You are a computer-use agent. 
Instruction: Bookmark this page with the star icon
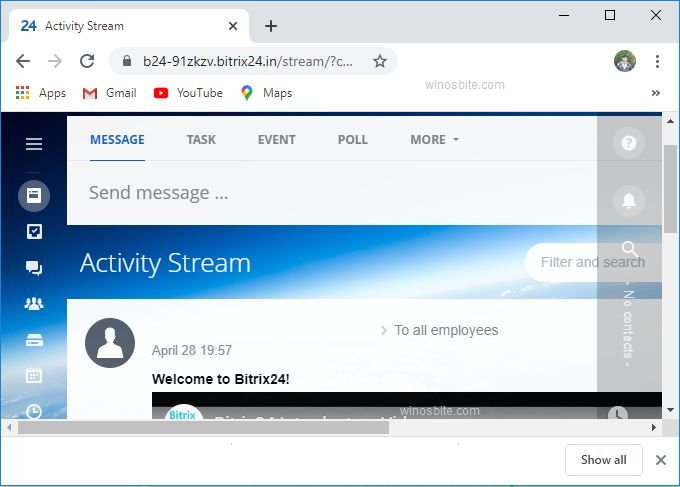click(380, 61)
